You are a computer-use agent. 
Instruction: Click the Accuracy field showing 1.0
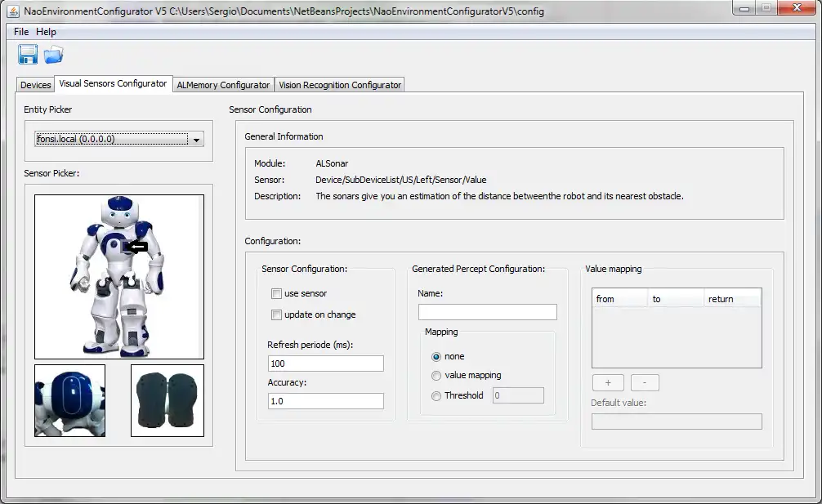pyautogui.click(x=325, y=401)
